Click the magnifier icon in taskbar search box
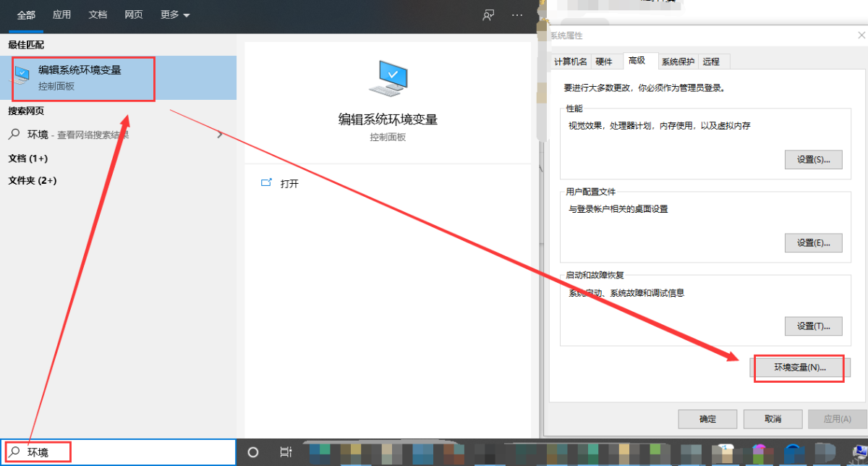868x466 pixels. 15,452
